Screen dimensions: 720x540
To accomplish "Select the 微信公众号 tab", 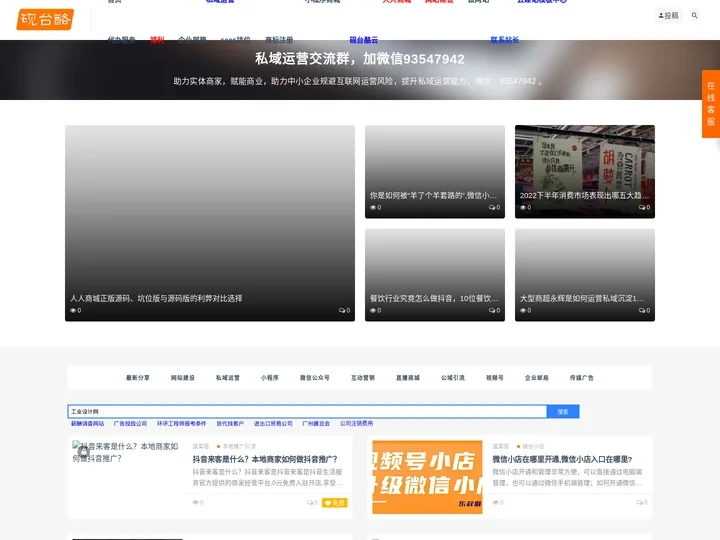I will point(315,377).
